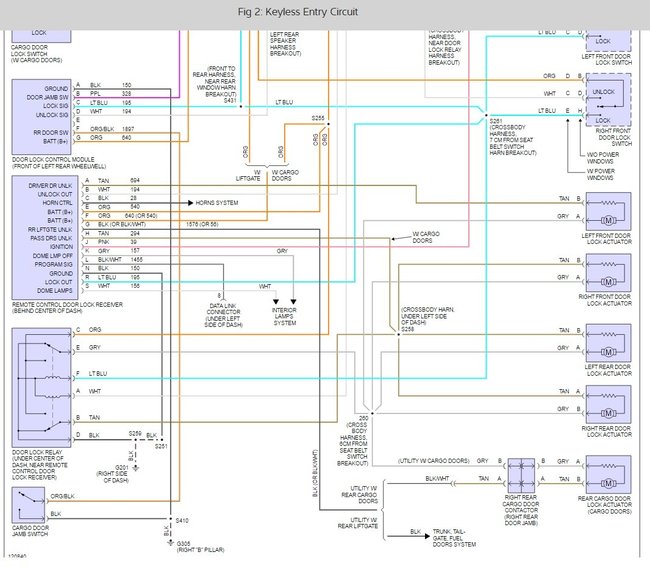The image size is (650, 566).
Task: Click the 'DRIVER DR UNLK' pin label
Action: [50, 186]
